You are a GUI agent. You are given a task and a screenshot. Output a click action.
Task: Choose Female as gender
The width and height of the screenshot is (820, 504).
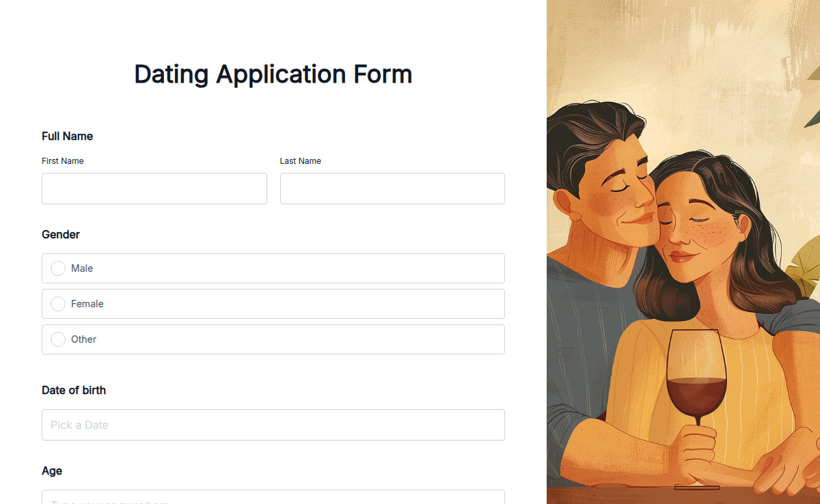click(58, 304)
